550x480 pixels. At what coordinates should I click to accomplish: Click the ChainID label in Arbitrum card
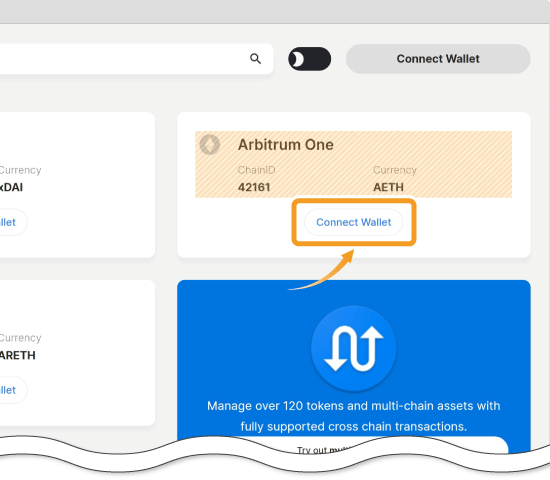click(256, 170)
